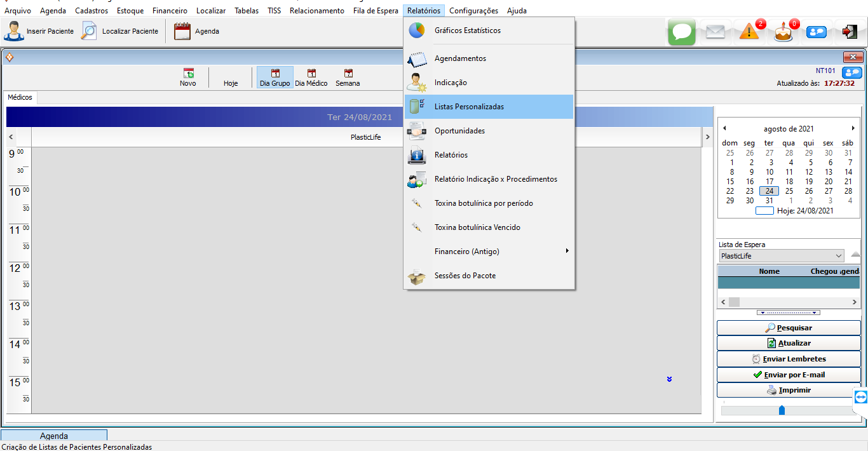
Task: Select day 17 in the calendar
Action: coord(770,181)
